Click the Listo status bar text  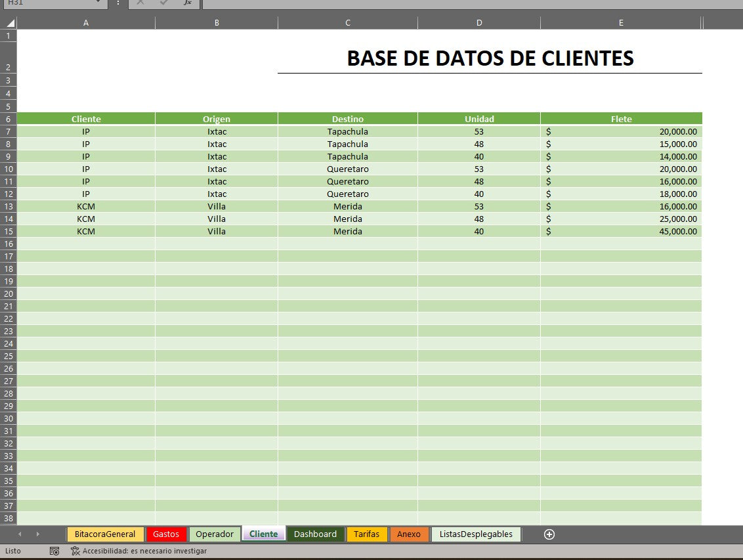click(12, 551)
